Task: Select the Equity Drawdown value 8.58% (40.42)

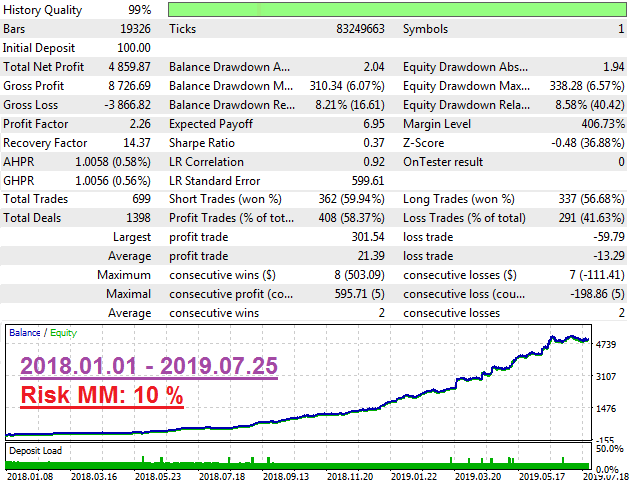Action: point(590,105)
